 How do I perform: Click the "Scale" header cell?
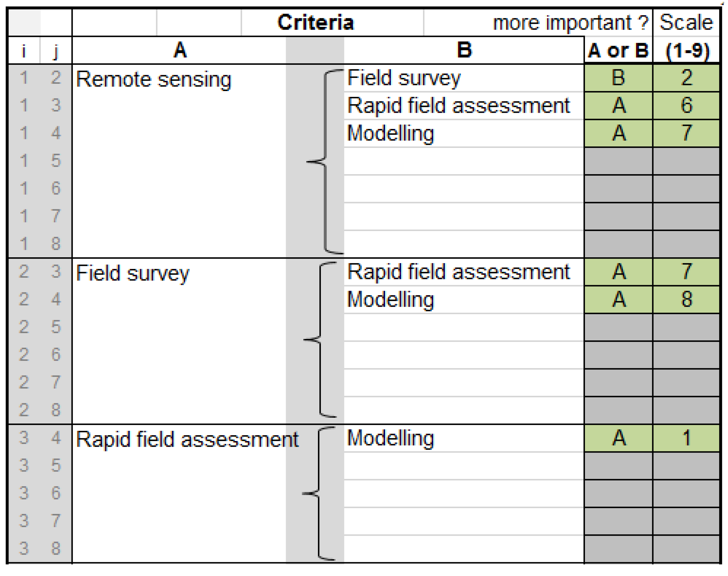(686, 23)
